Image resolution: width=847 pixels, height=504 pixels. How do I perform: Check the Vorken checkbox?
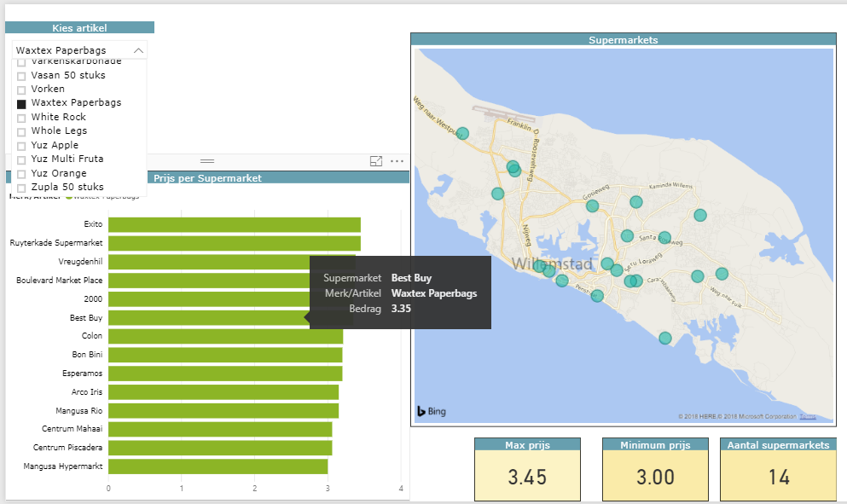pos(21,90)
